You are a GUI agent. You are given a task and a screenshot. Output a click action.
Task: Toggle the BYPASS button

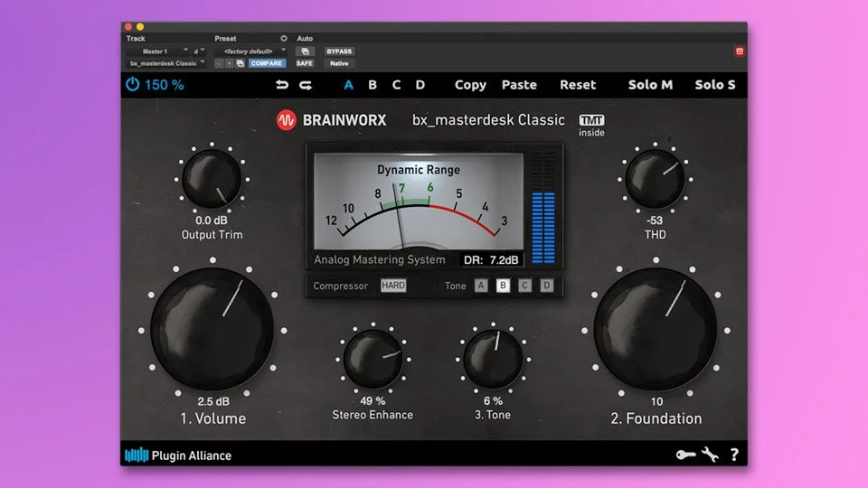coord(339,52)
